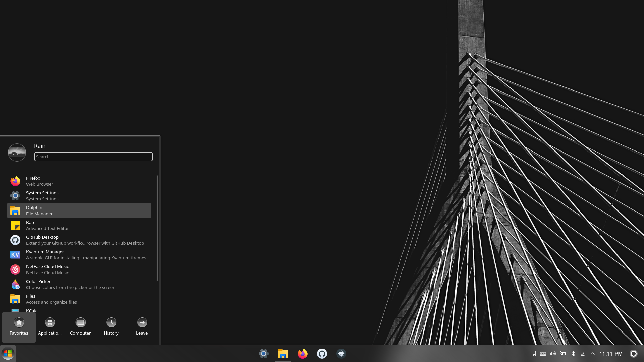Screen dimensions: 644x362
Task: Click the Rain user avatar picture
Action: (17, 153)
